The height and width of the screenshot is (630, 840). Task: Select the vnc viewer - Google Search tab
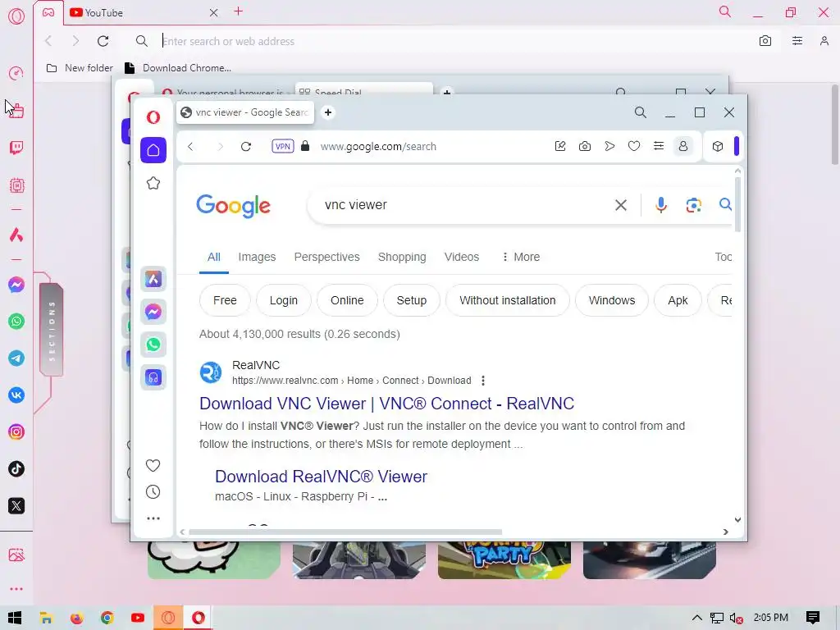[244, 112]
